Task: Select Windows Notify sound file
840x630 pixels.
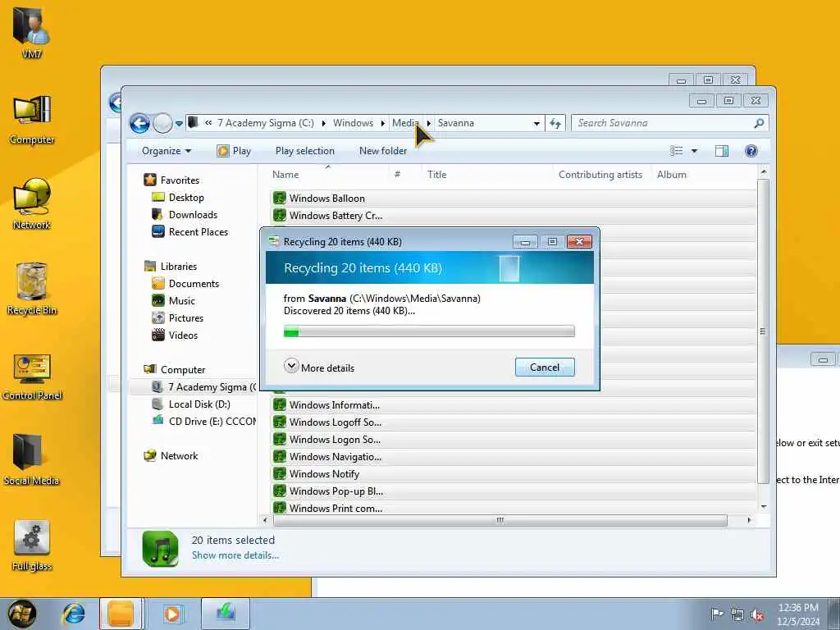Action: (323, 473)
